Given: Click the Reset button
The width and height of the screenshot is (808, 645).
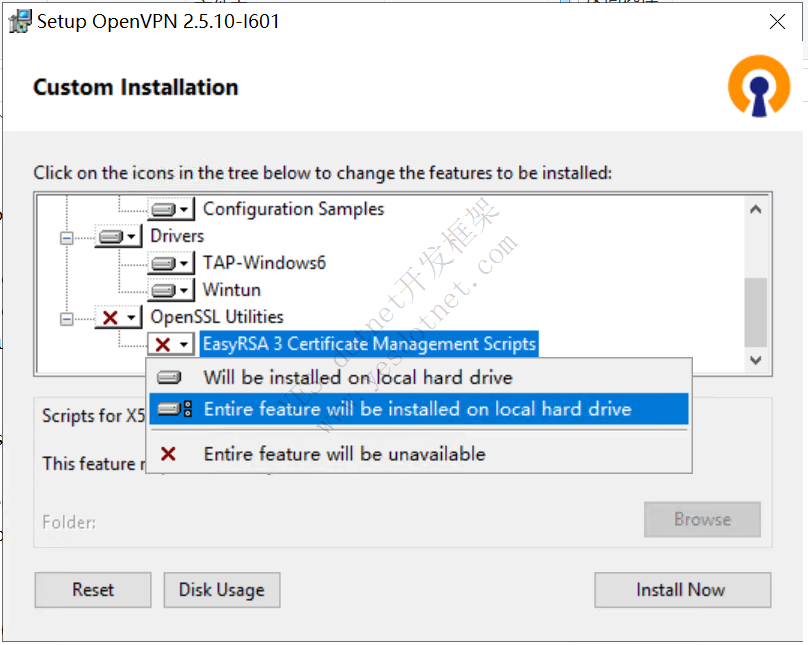Looking at the screenshot, I should tap(93, 589).
